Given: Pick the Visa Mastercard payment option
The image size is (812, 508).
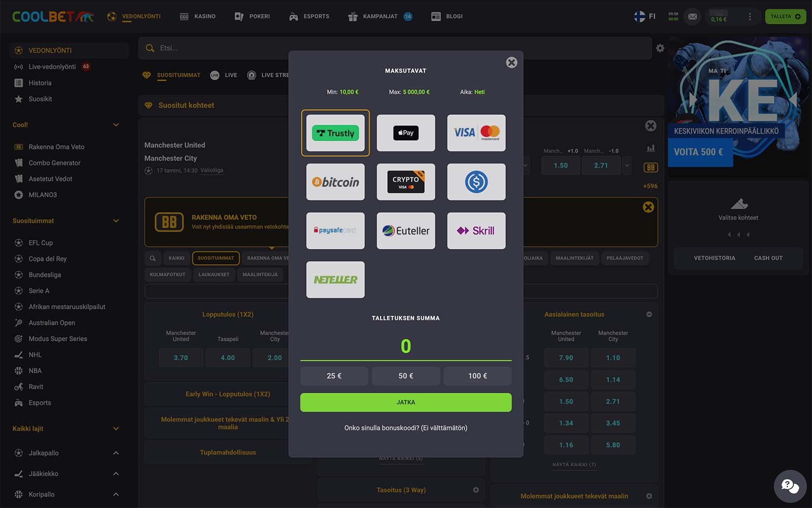Looking at the screenshot, I should tap(476, 133).
